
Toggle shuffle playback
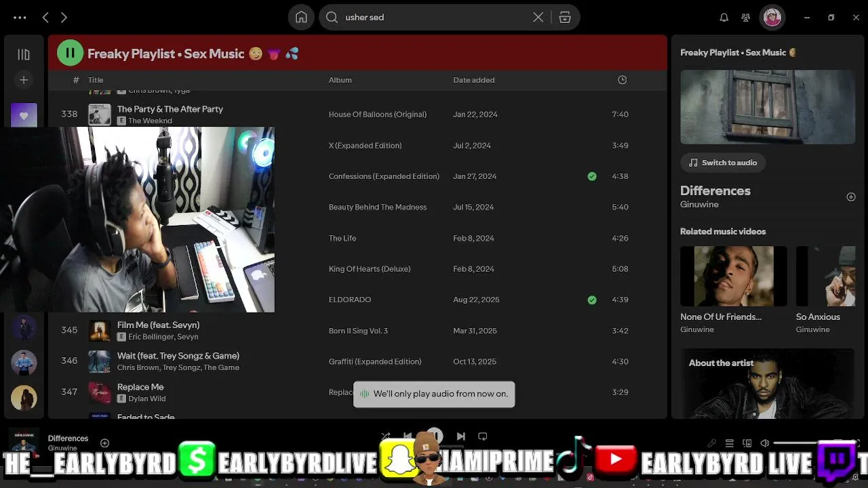coord(386,436)
